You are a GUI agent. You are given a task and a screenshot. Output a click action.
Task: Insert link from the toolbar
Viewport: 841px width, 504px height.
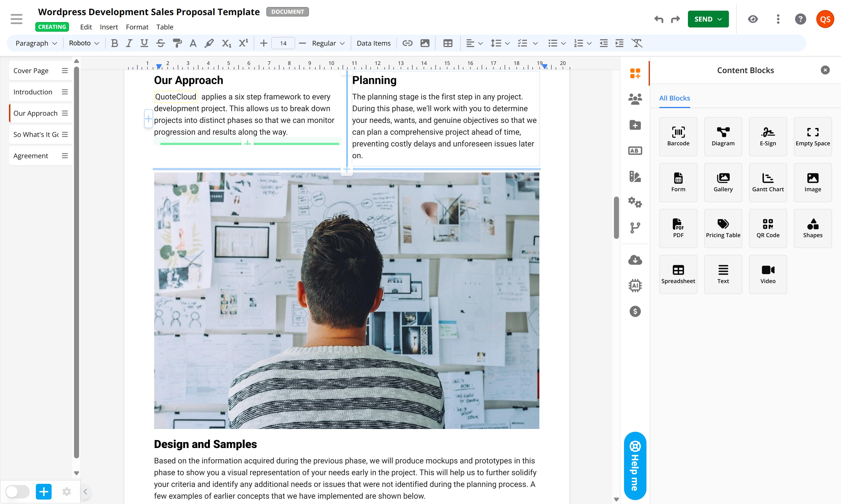[x=407, y=43]
